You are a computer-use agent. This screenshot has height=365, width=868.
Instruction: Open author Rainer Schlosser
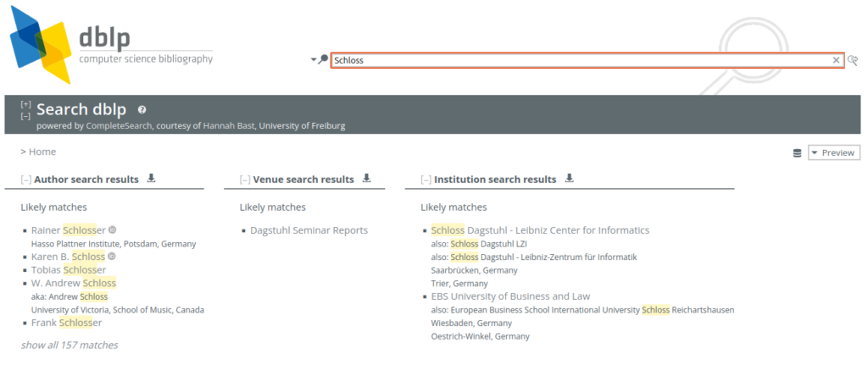(x=68, y=230)
